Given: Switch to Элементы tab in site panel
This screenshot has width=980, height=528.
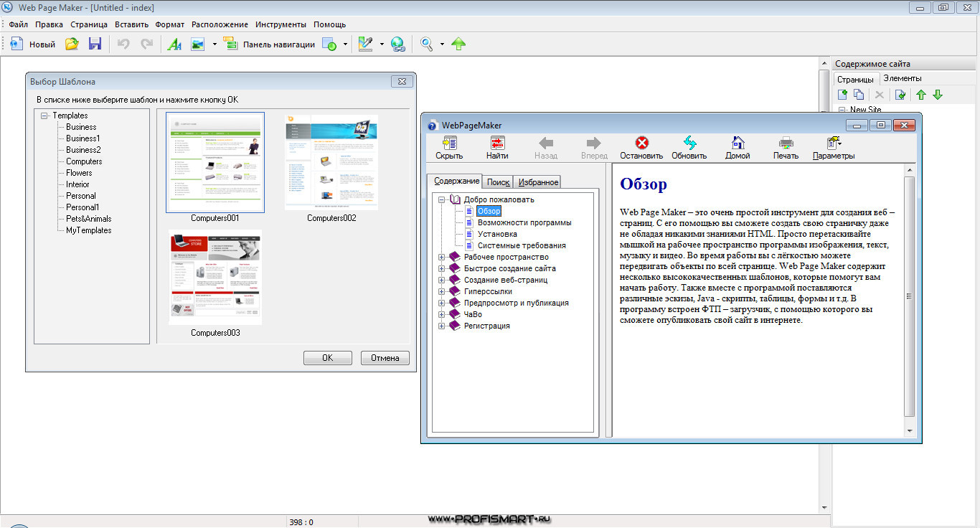Looking at the screenshot, I should click(903, 78).
